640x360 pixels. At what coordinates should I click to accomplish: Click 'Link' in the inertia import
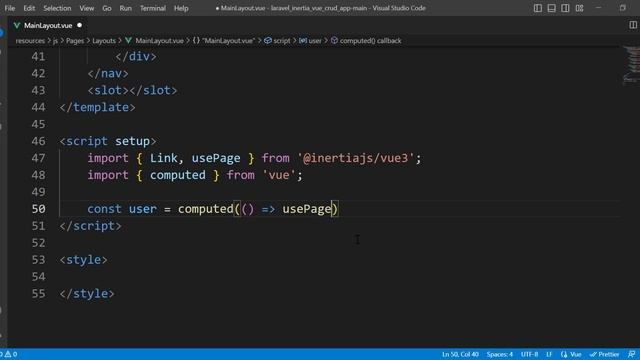point(164,158)
